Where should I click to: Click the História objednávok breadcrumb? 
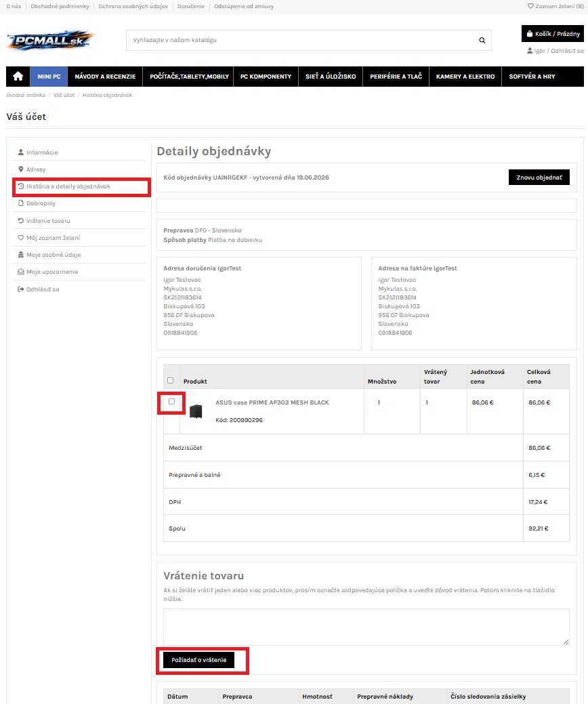(x=107, y=95)
